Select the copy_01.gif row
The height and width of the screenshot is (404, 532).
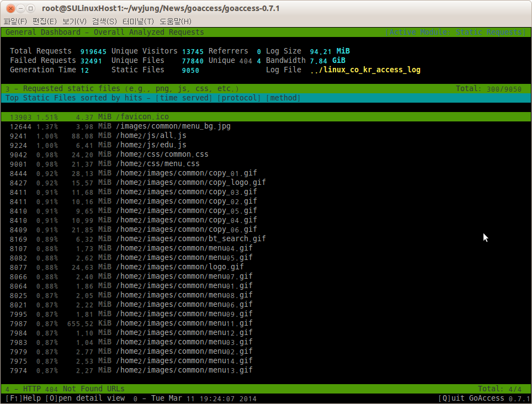pyautogui.click(x=266, y=173)
